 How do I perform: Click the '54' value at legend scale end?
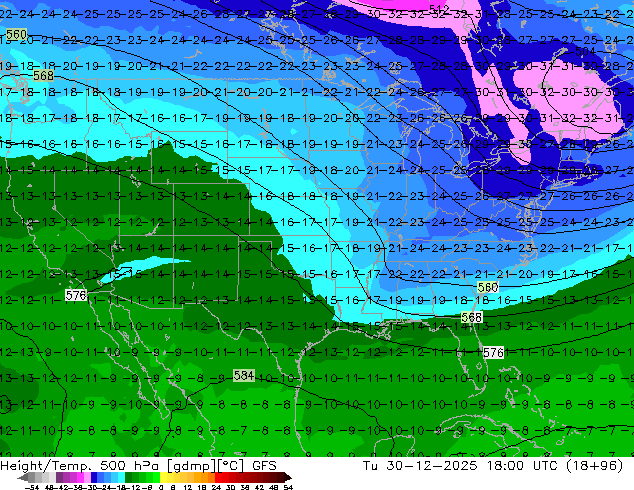click(288, 487)
